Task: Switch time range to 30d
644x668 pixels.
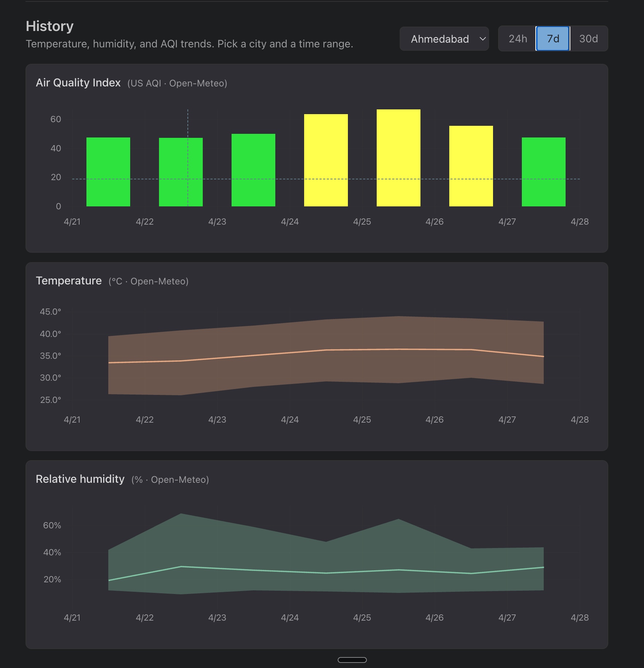Action: pyautogui.click(x=588, y=39)
